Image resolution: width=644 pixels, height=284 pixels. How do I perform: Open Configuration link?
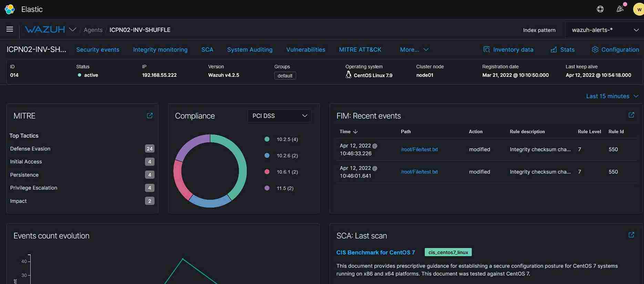(x=620, y=50)
